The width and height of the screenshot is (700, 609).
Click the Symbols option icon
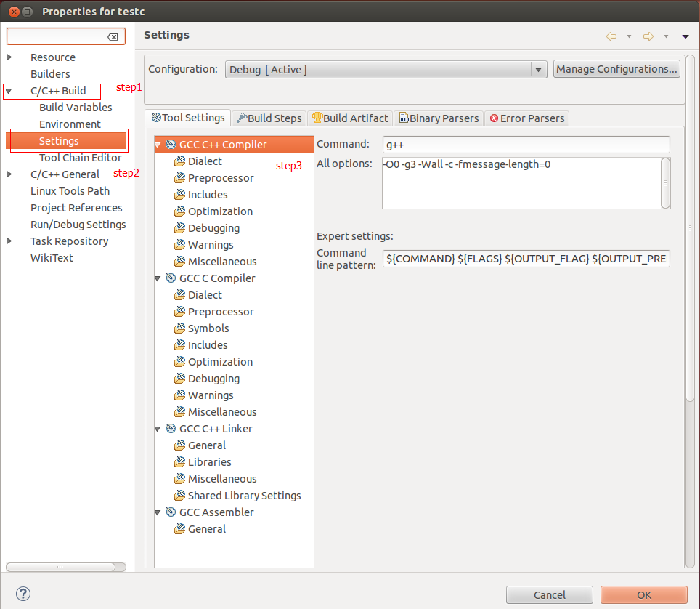[179, 328]
